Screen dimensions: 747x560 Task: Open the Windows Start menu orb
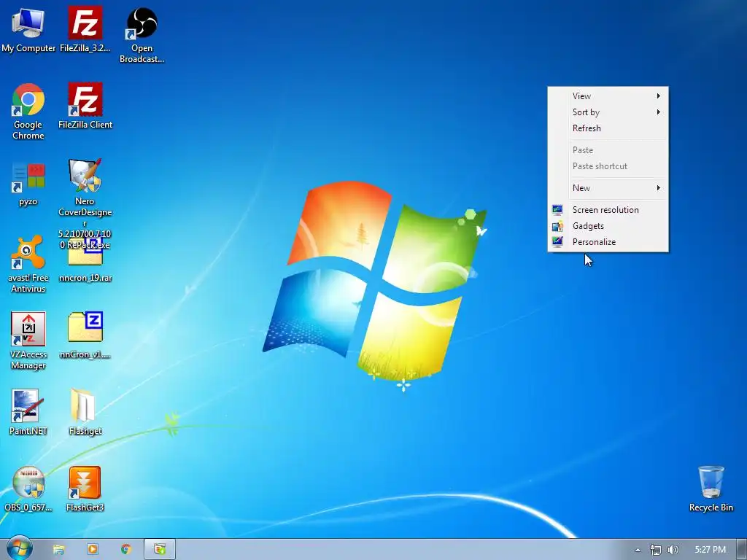pos(20,548)
